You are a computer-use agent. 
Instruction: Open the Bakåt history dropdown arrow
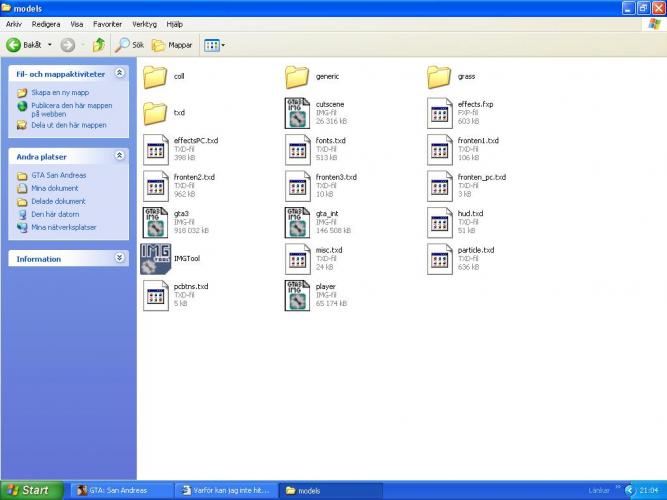[x=51, y=45]
